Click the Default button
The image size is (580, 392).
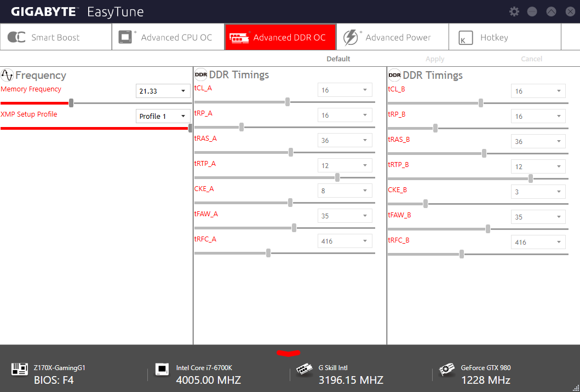338,59
